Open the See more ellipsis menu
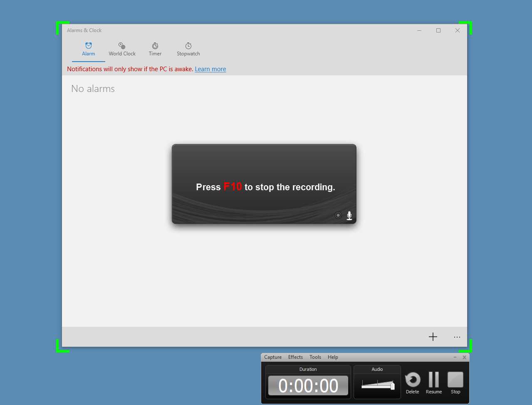The width and height of the screenshot is (532, 405). click(x=457, y=337)
